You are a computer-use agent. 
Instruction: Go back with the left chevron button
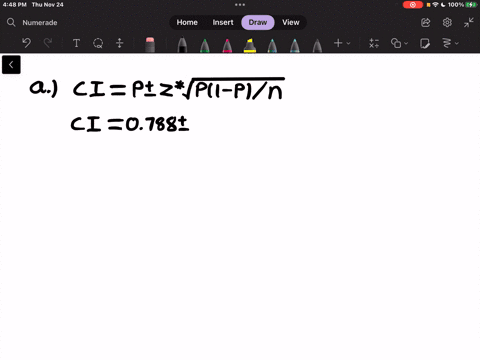click(x=11, y=65)
